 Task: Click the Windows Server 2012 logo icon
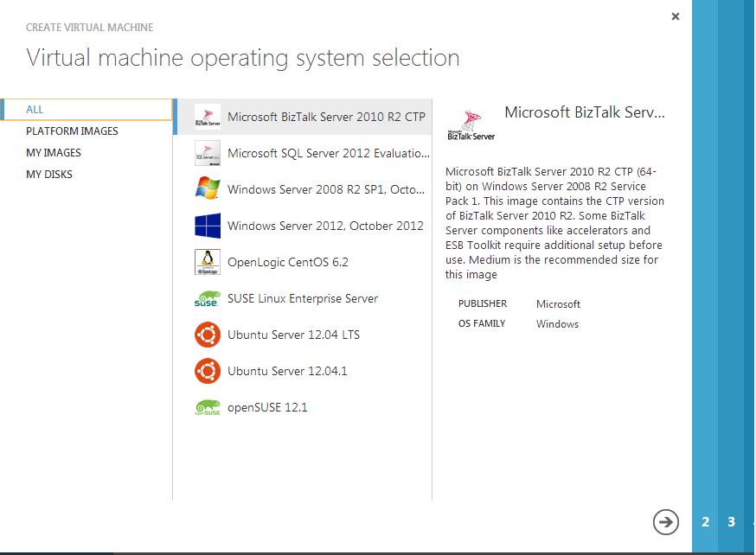click(208, 226)
